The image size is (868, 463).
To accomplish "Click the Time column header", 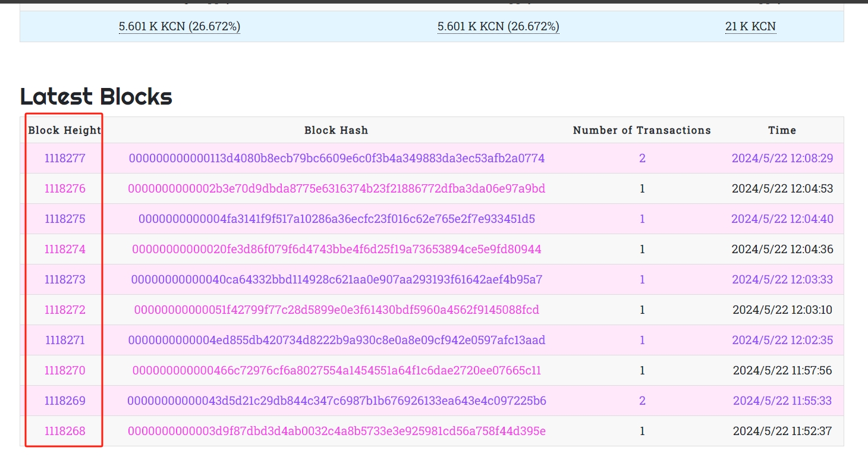I will pyautogui.click(x=782, y=130).
